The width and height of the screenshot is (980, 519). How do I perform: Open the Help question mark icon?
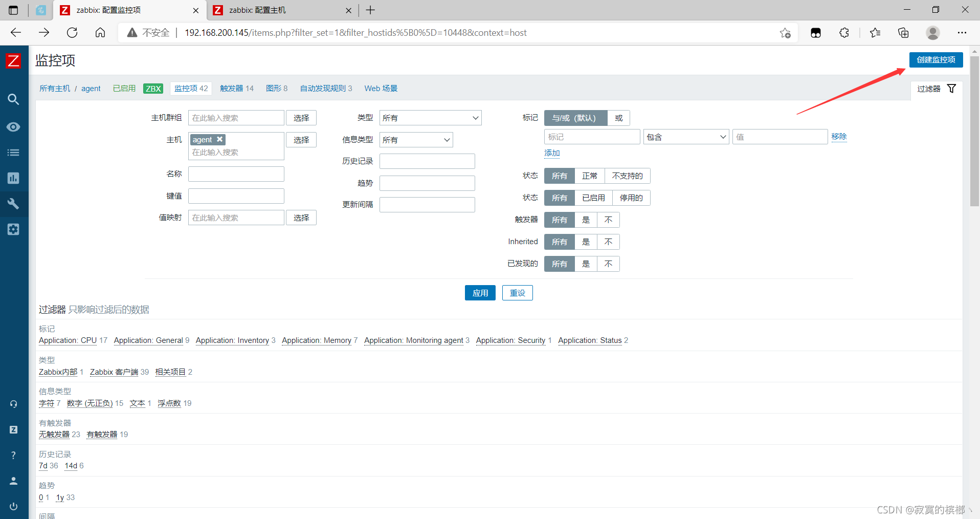pos(13,455)
